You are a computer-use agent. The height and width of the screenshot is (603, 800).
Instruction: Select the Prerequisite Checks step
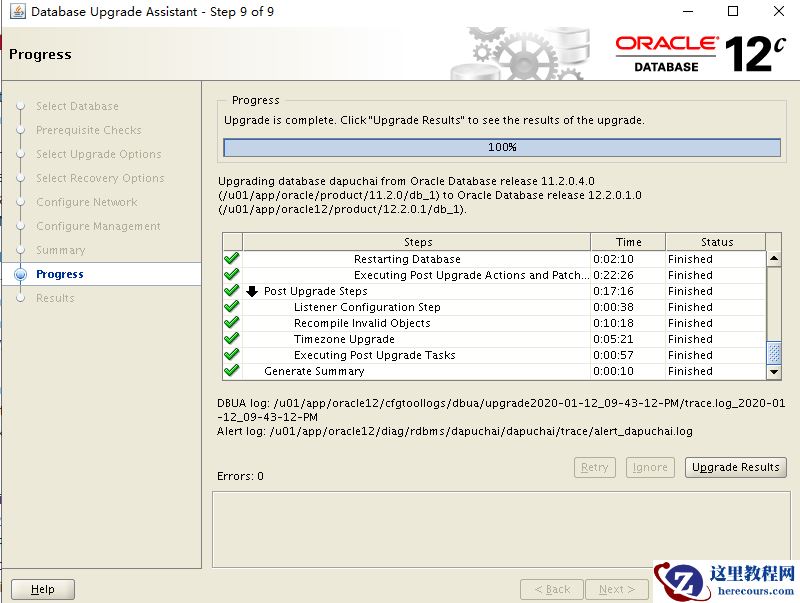(89, 130)
